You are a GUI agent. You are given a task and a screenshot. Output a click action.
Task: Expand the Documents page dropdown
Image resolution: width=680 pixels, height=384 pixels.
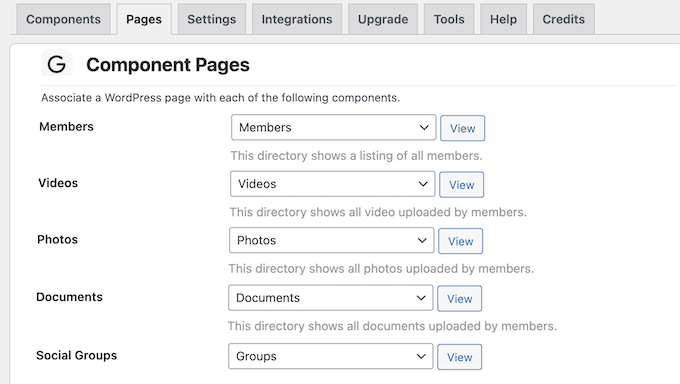[331, 298]
